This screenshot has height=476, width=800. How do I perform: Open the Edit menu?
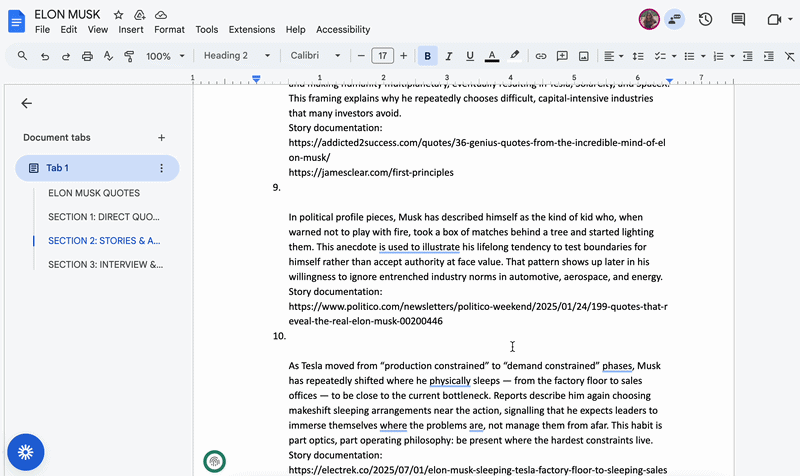click(x=68, y=30)
